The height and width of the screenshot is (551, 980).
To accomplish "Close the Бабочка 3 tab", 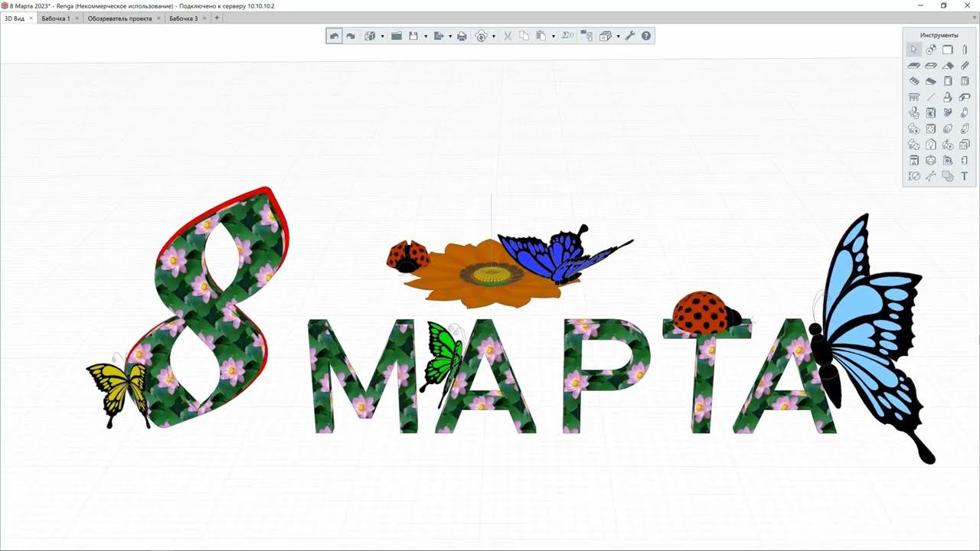I will (x=204, y=18).
